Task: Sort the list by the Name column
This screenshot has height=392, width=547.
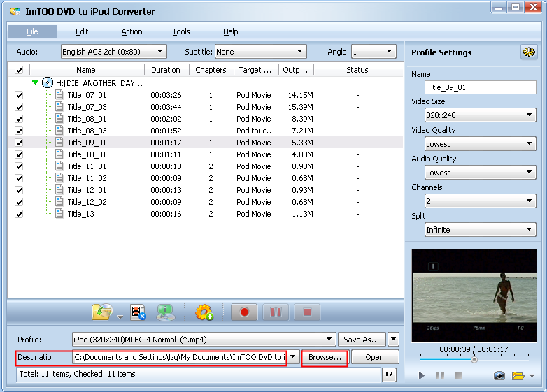Action: click(x=86, y=70)
